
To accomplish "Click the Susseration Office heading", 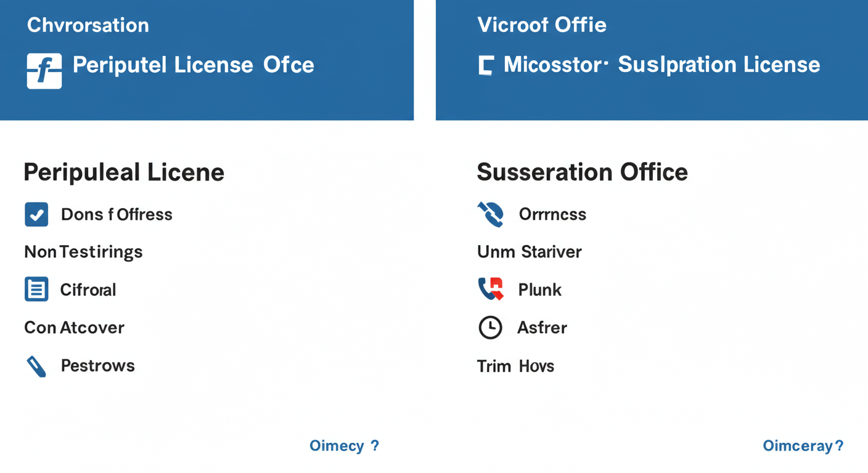I will point(582,172).
